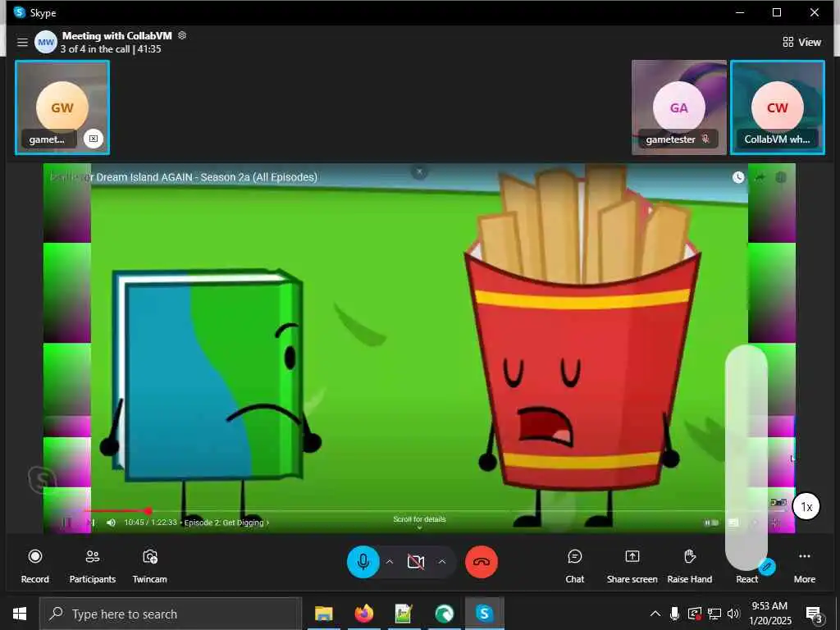Open the Notepad++ taskbar icon
Image resolution: width=840 pixels, height=630 pixels.
pyautogui.click(x=404, y=614)
